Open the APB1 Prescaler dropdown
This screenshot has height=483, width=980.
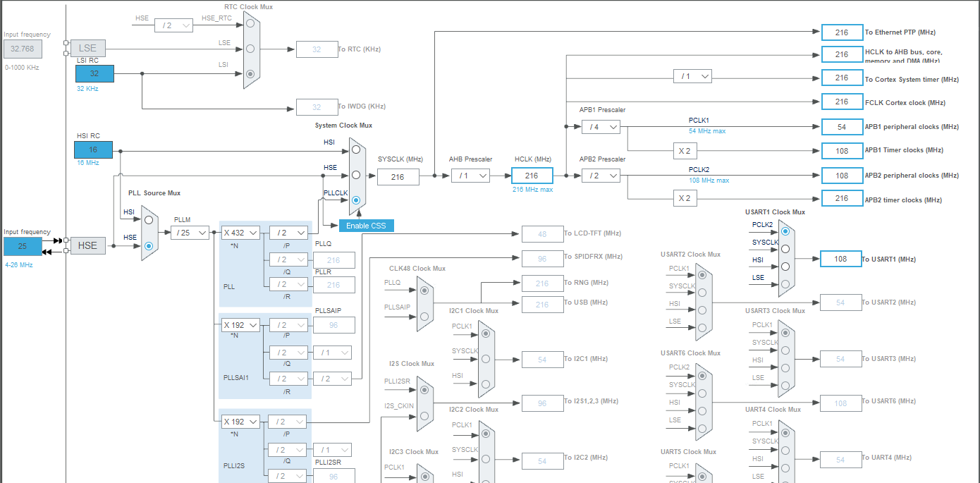click(601, 127)
